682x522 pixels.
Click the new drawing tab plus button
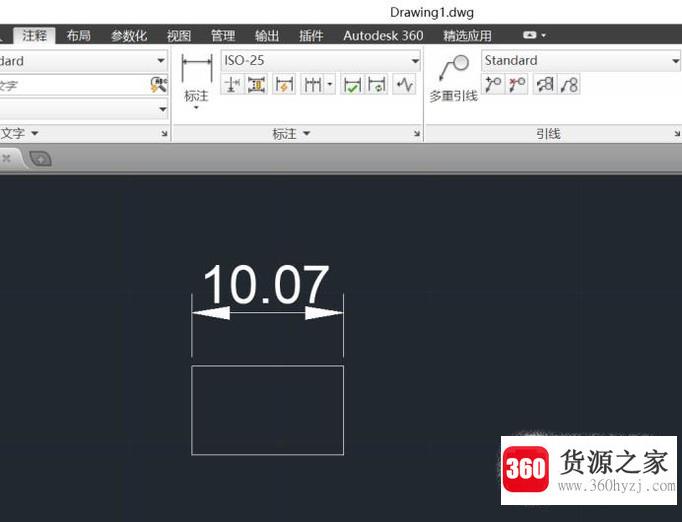(x=40, y=159)
